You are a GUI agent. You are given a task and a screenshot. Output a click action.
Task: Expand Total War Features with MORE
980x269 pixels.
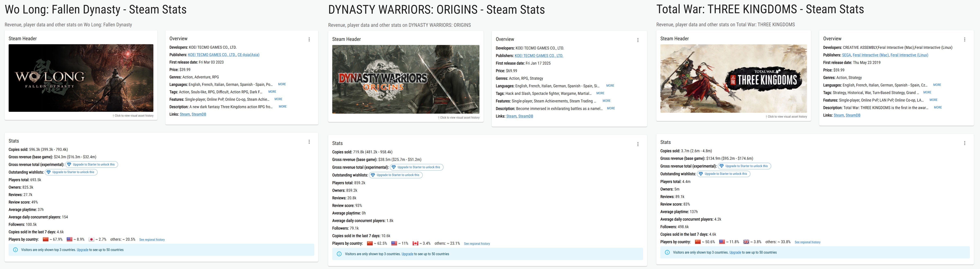pos(933,100)
